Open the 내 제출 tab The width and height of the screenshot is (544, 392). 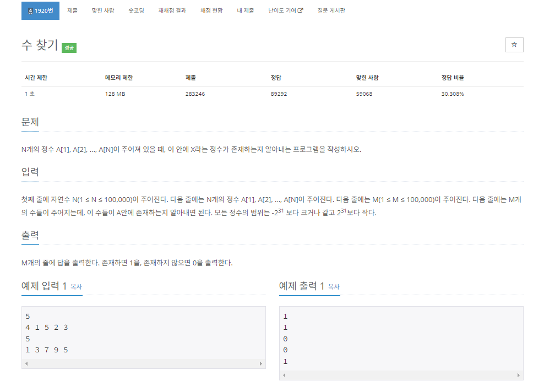(245, 11)
